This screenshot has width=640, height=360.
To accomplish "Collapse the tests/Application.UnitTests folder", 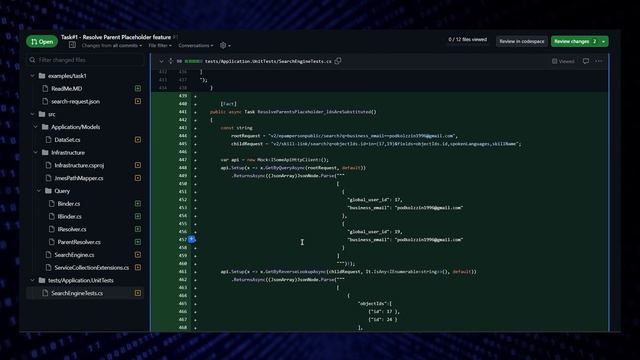I will (33, 280).
